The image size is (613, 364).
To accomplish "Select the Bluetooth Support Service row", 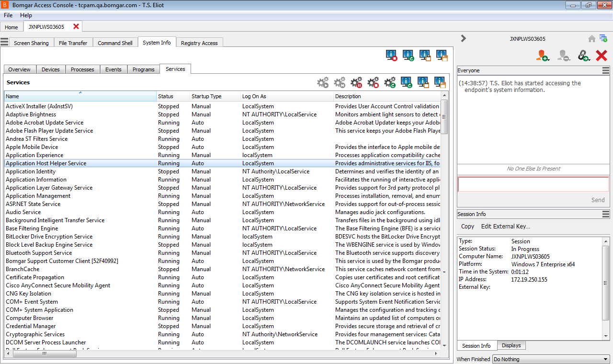I will (x=223, y=253).
